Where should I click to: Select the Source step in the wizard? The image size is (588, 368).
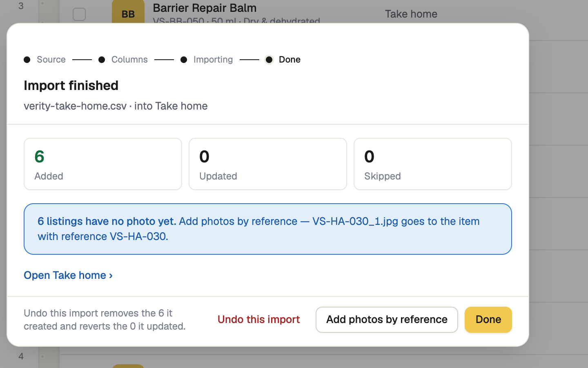(45, 59)
